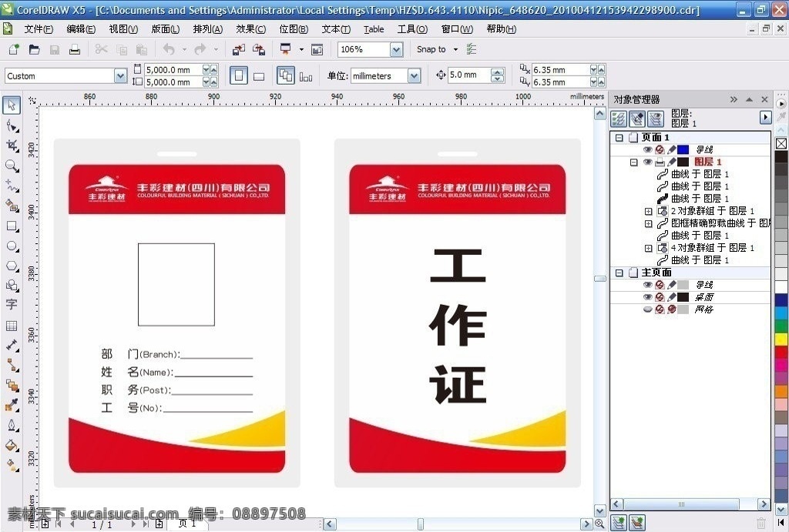This screenshot has width=789, height=532.
Task: Select 图框精确剪裁曲线 object in tree
Action: 720,223
